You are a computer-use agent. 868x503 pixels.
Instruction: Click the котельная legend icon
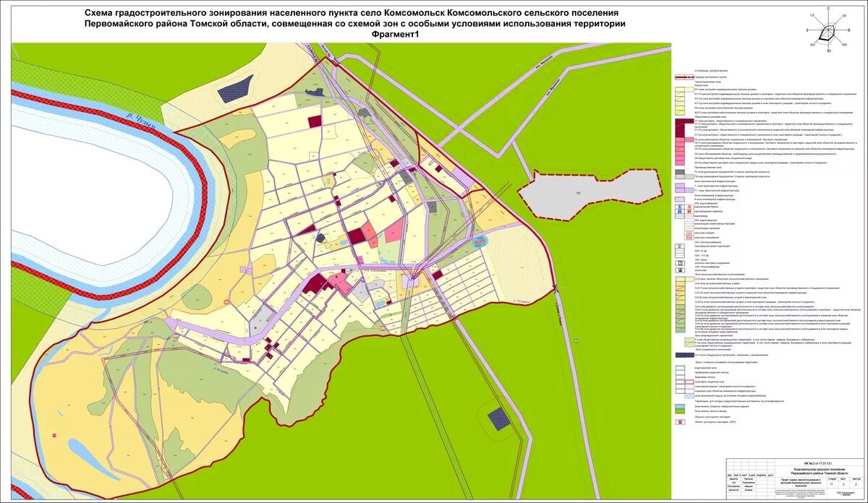[x=680, y=270]
